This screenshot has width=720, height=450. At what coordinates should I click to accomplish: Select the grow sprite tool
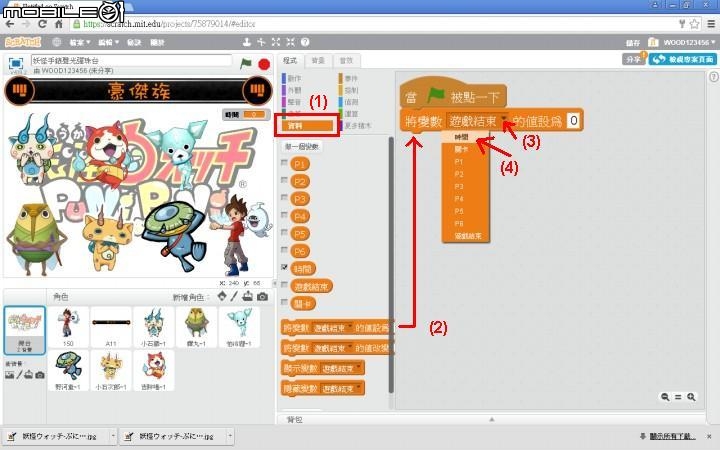click(x=276, y=42)
